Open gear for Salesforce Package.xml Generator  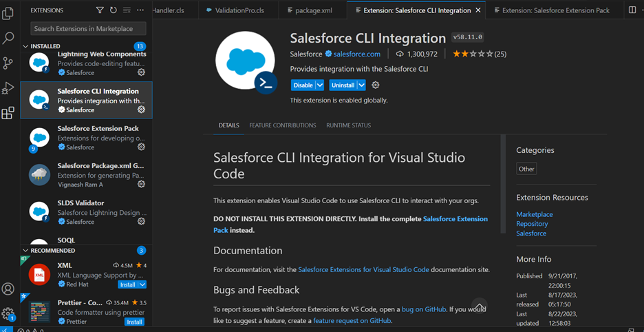(141, 184)
